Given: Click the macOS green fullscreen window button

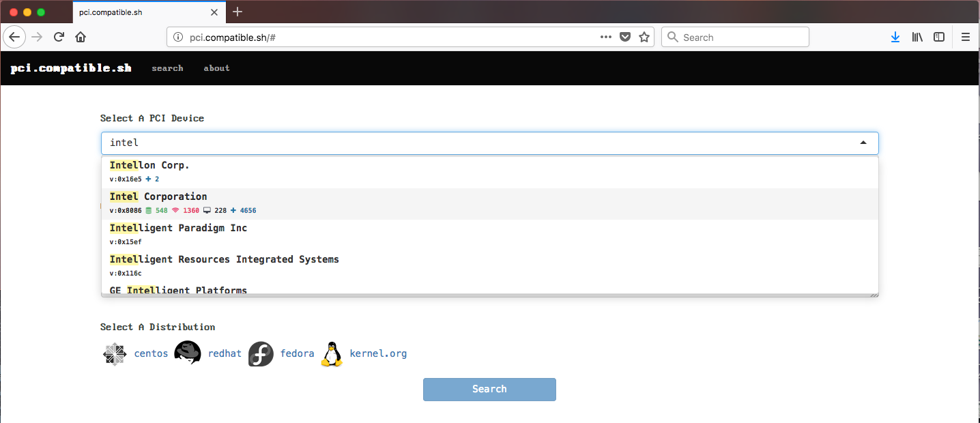Looking at the screenshot, I should (41, 12).
